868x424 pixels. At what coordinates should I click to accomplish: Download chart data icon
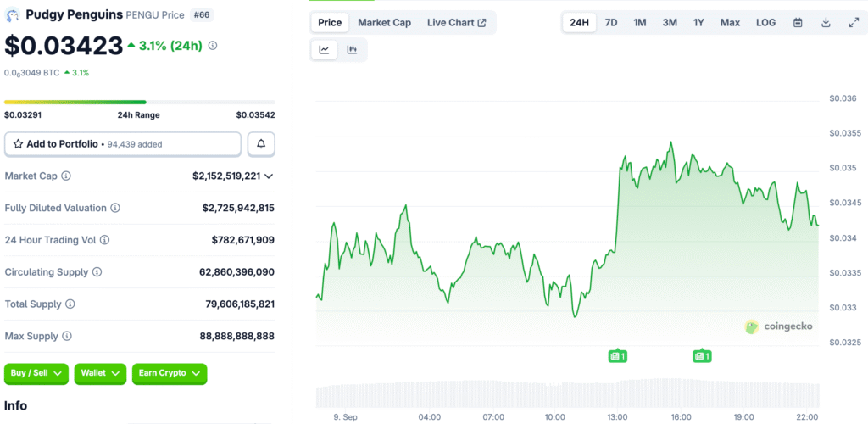(x=826, y=23)
